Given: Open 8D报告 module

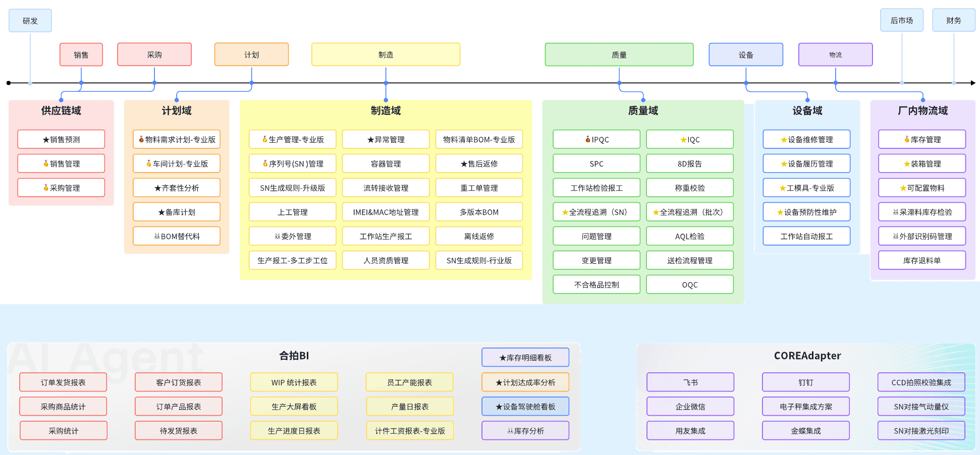Looking at the screenshot, I should [x=690, y=163].
